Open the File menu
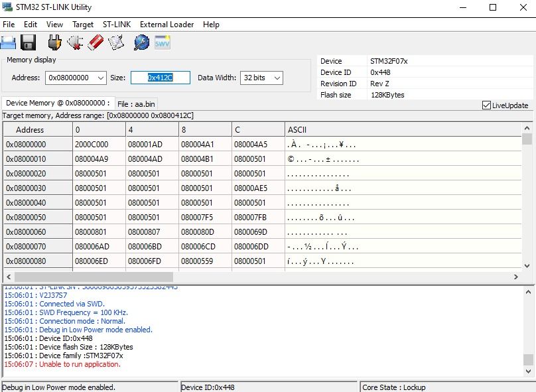The image size is (536, 392). tap(9, 25)
